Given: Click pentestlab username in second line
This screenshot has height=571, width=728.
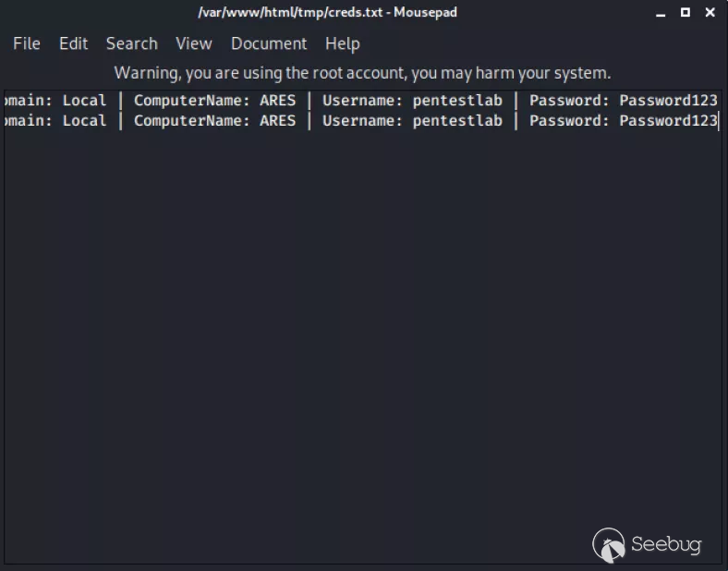Looking at the screenshot, I should click(x=457, y=120).
